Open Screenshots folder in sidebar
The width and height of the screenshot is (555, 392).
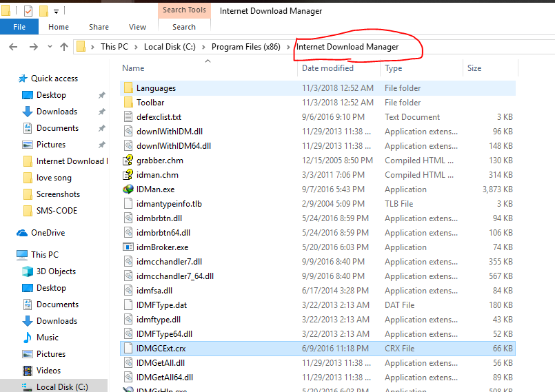point(58,194)
